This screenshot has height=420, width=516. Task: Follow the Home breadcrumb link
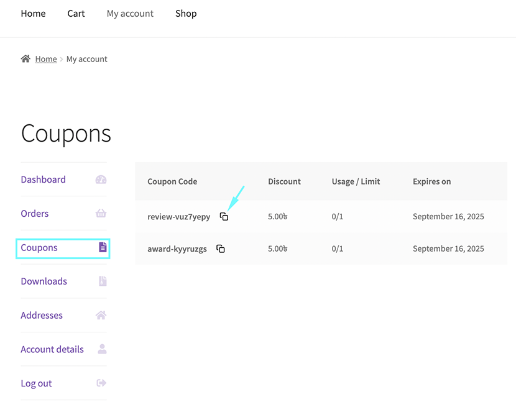click(x=46, y=59)
